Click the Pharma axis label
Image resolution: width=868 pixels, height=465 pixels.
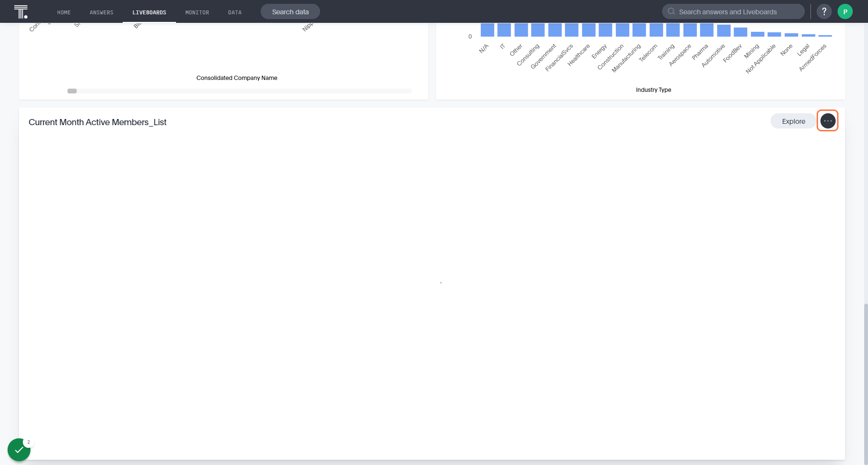[x=700, y=52]
